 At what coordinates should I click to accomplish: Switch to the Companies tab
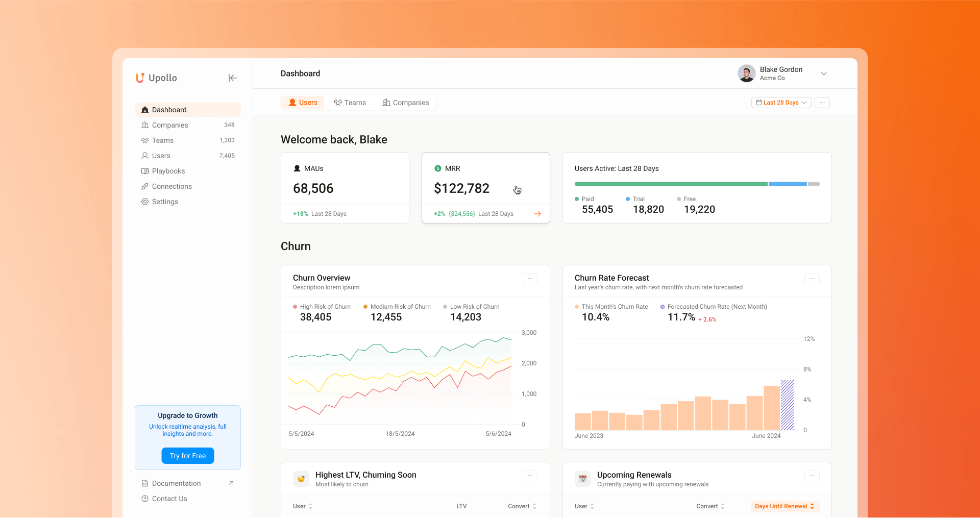coord(406,102)
